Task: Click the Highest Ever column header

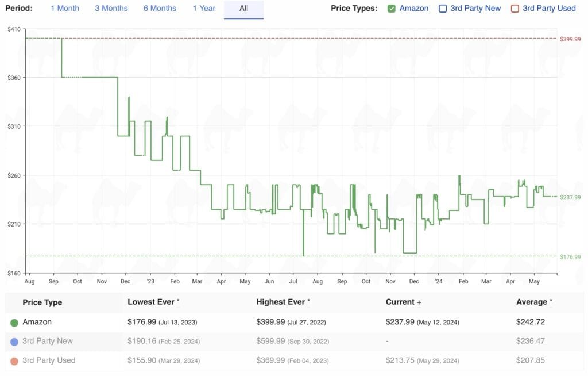Action: pyautogui.click(x=281, y=302)
